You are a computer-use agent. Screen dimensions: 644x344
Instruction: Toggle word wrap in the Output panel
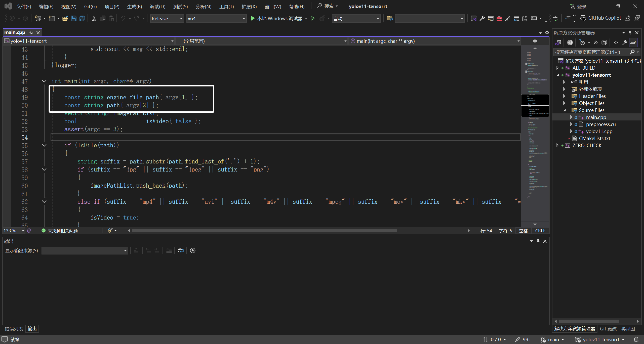click(181, 250)
